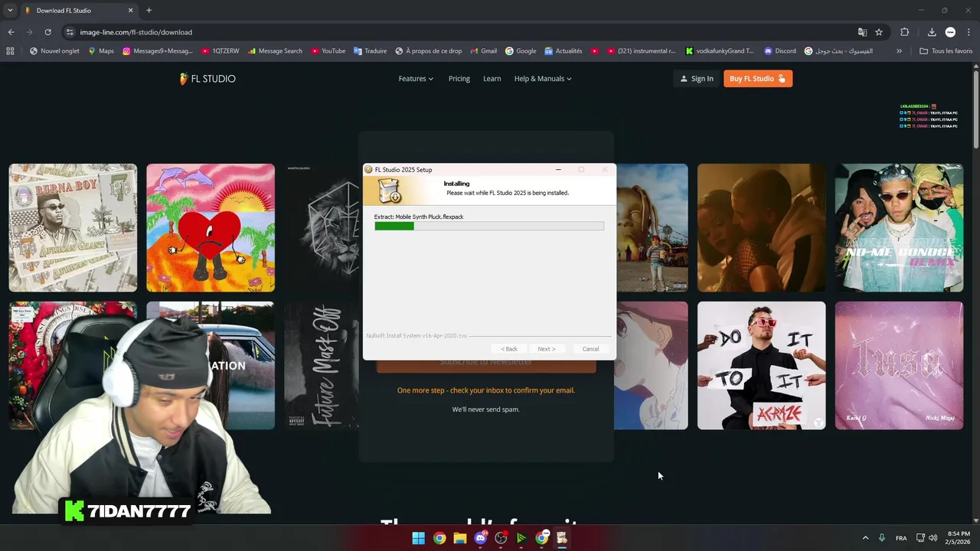Open the vodkafunkyGrand Kick bookmark
The image size is (980, 551).
[x=719, y=51]
